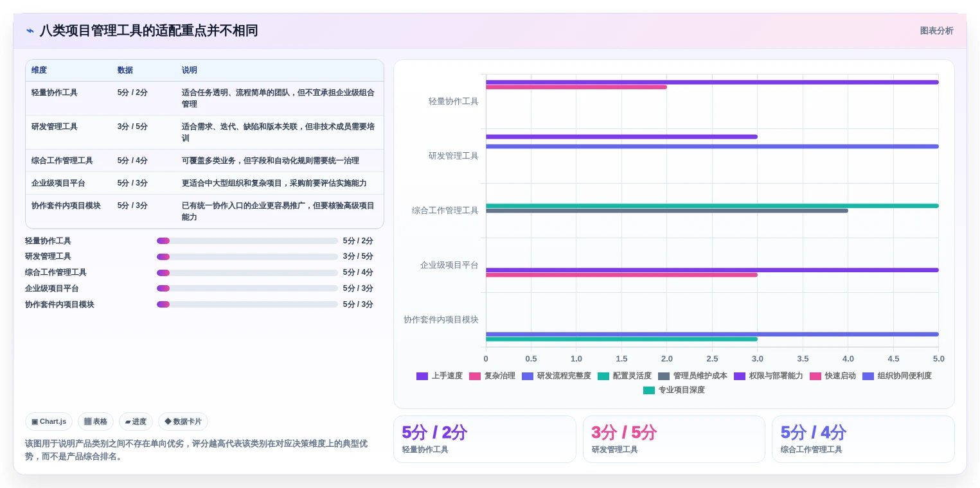Click the pink 复杂治理 bar under 轻量协作工具
The width and height of the screenshot is (980, 488).
point(576,87)
